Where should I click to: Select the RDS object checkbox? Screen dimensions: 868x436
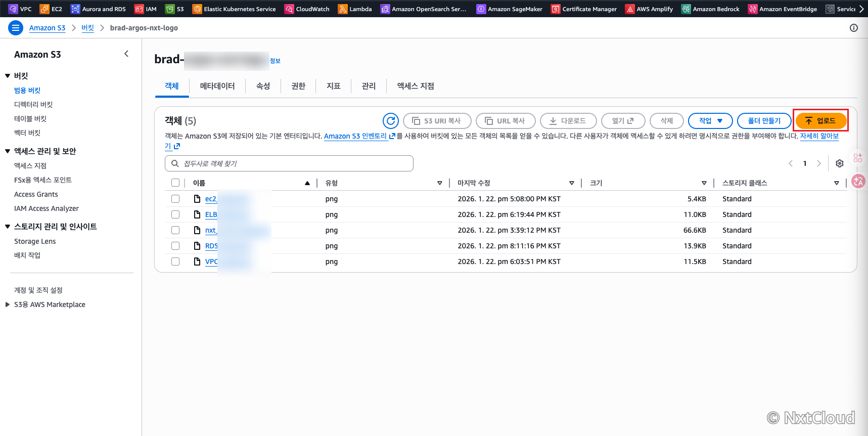coord(175,246)
